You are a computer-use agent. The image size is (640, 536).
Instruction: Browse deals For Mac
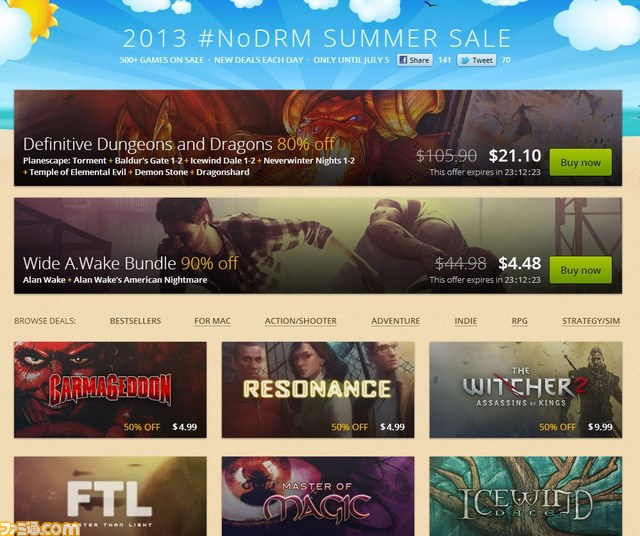click(x=212, y=321)
